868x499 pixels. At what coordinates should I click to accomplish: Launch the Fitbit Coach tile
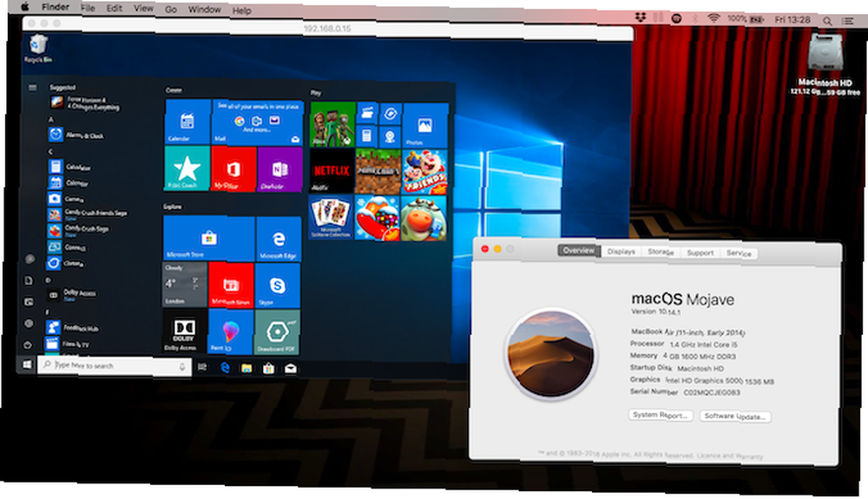[x=187, y=168]
